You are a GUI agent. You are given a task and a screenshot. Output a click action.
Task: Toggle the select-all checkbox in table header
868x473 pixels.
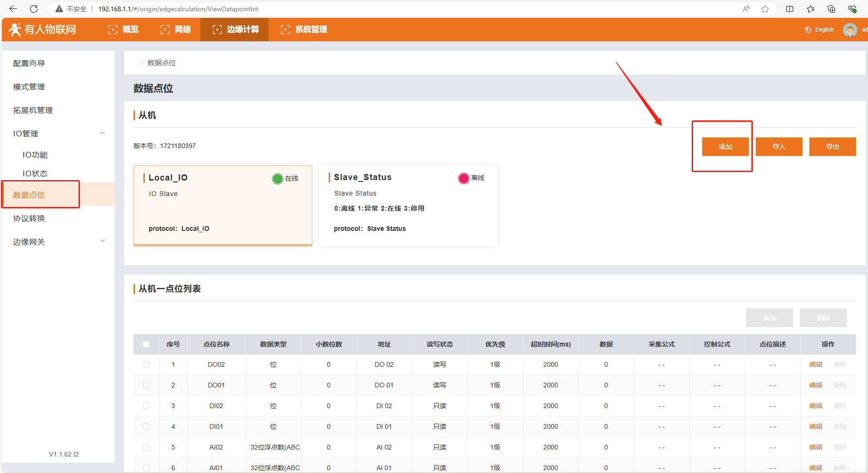(x=146, y=344)
